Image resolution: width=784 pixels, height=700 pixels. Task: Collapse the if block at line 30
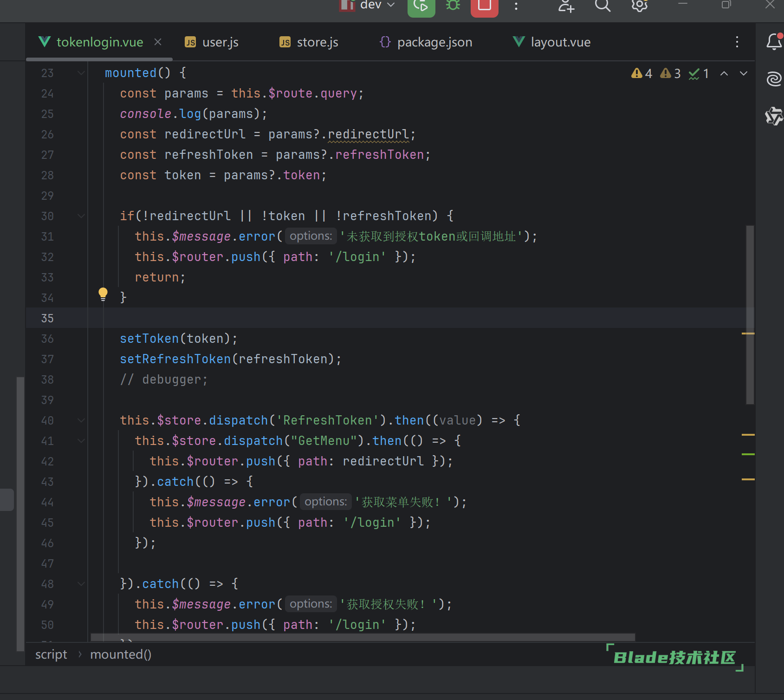81,216
